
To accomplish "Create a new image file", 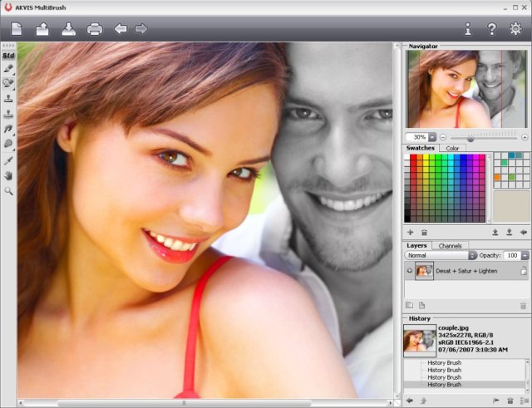I will (x=17, y=29).
